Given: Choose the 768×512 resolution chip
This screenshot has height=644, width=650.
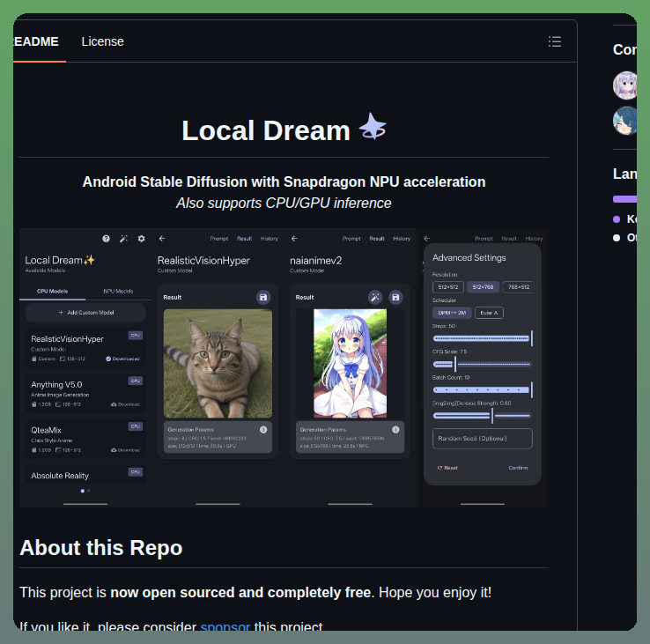Looking at the screenshot, I should pyautogui.click(x=518, y=287).
